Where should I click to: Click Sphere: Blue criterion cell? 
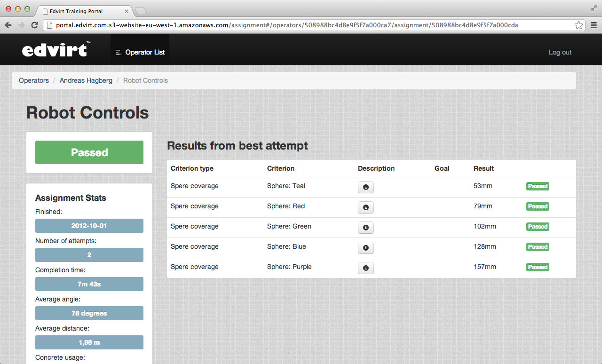click(286, 246)
